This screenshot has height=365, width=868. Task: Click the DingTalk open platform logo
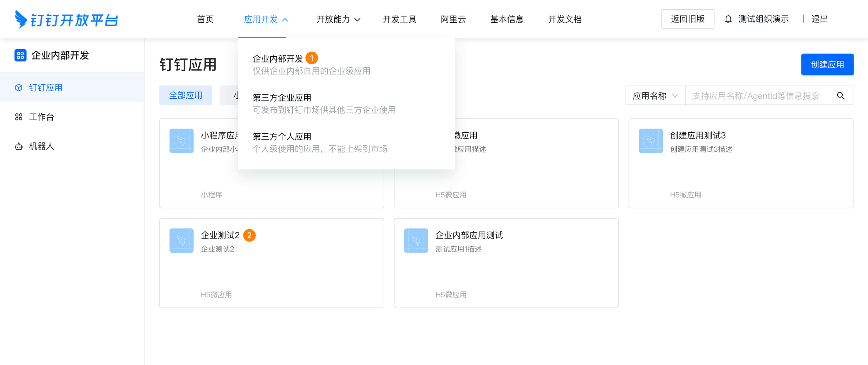tap(66, 19)
